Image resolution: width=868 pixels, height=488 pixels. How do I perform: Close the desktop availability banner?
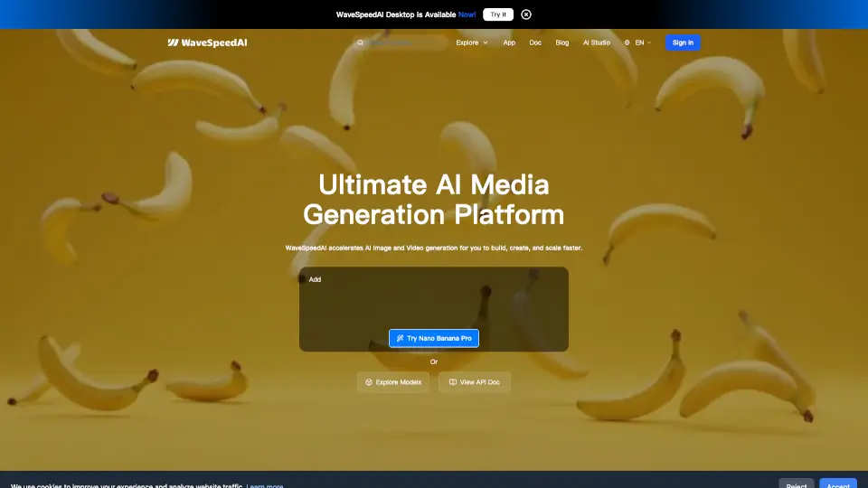point(526,14)
